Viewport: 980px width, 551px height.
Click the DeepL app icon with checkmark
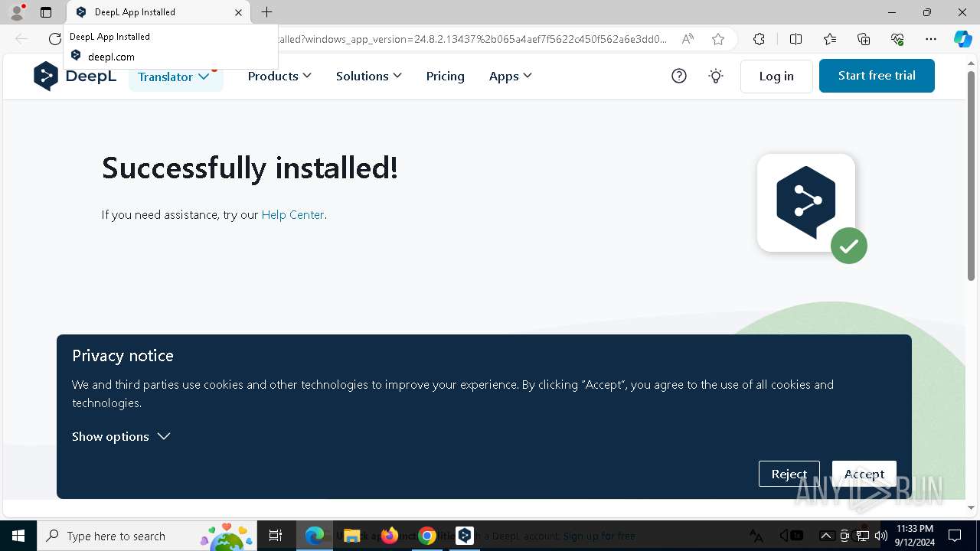812,208
